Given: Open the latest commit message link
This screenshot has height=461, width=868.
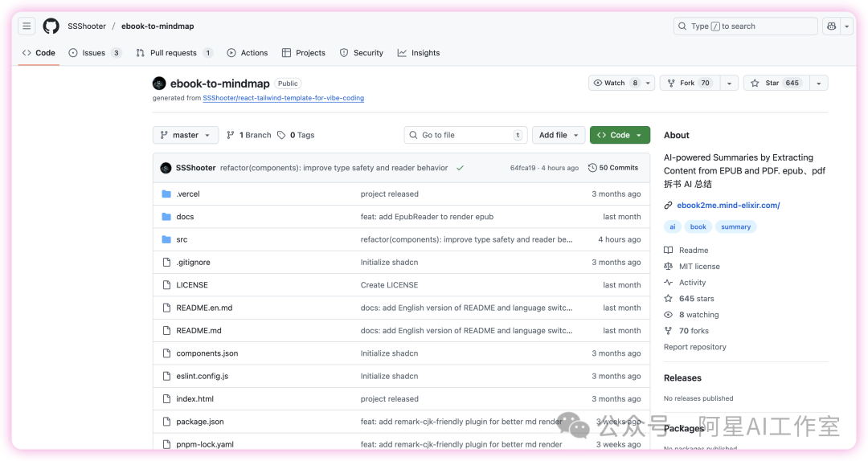Looking at the screenshot, I should [x=334, y=168].
